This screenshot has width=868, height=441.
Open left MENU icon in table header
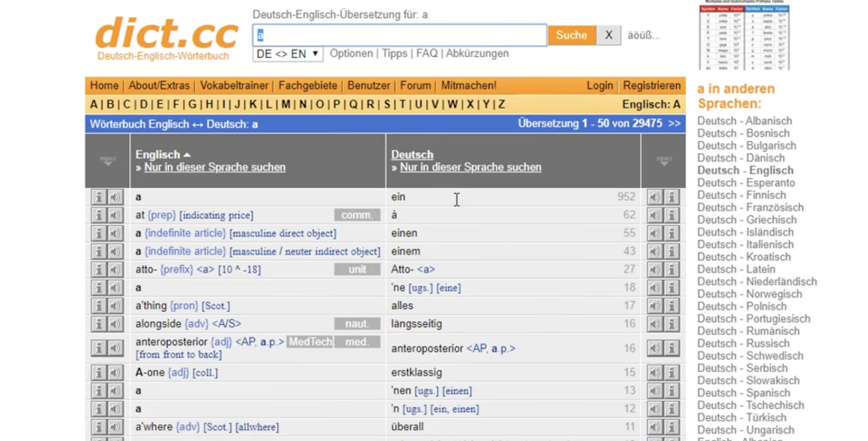pos(108,161)
